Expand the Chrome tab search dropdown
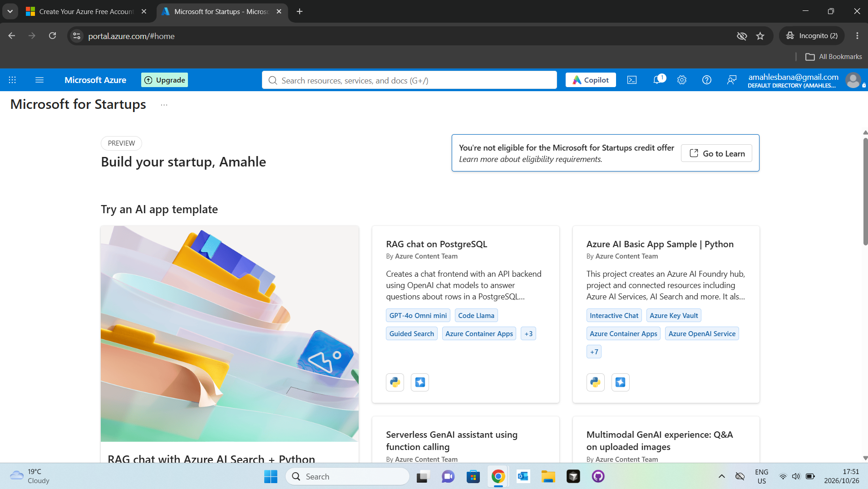868x489 pixels. (10, 11)
